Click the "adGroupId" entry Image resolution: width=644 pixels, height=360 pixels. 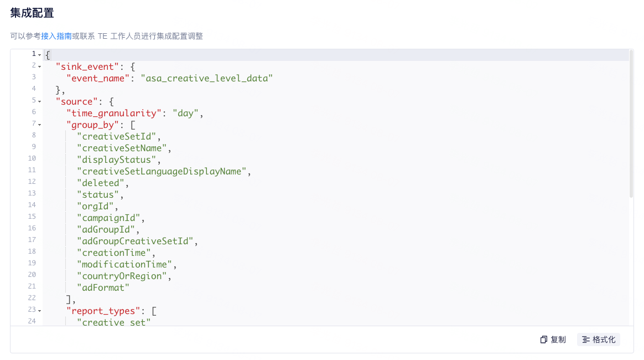[x=106, y=230]
